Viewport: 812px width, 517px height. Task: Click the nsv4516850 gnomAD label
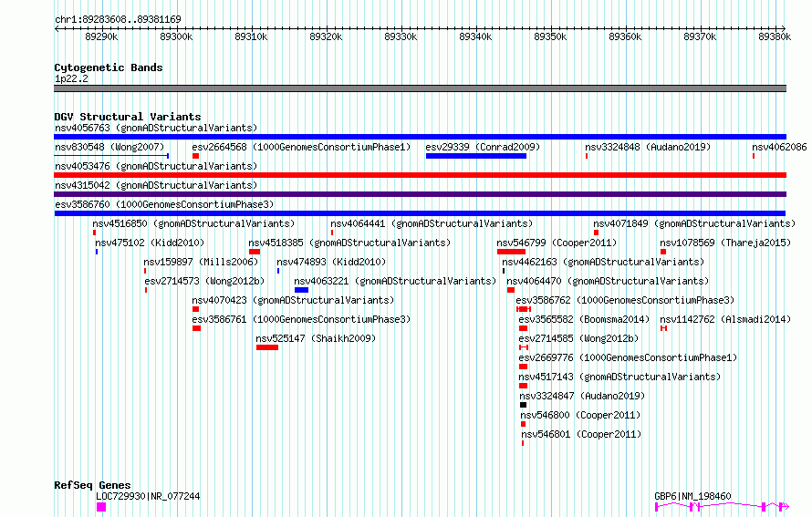point(193,223)
